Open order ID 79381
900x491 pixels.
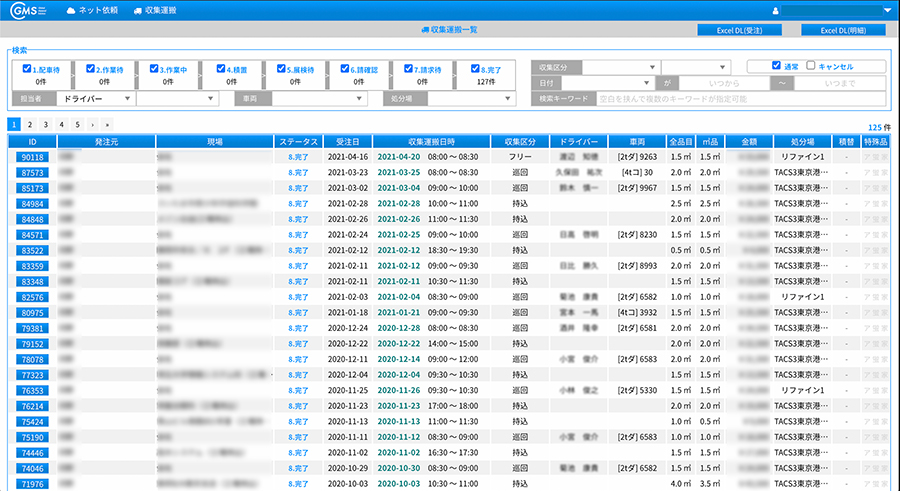pos(32,328)
